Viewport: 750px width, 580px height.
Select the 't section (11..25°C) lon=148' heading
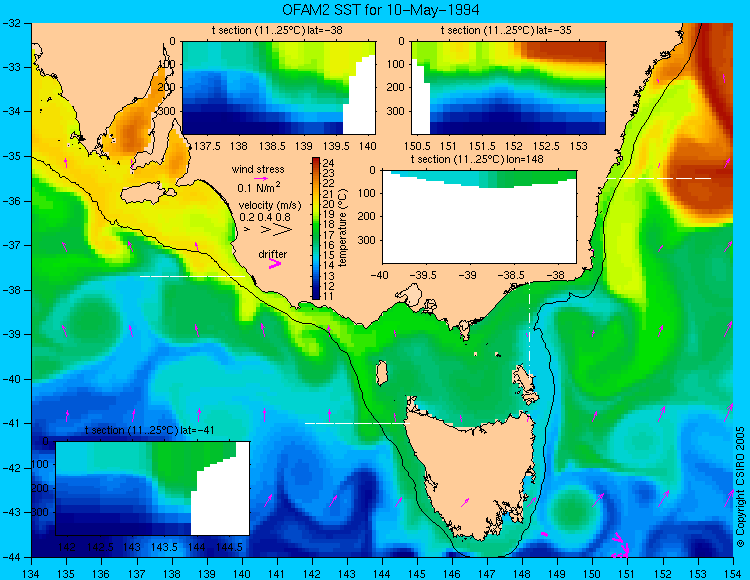[477, 159]
